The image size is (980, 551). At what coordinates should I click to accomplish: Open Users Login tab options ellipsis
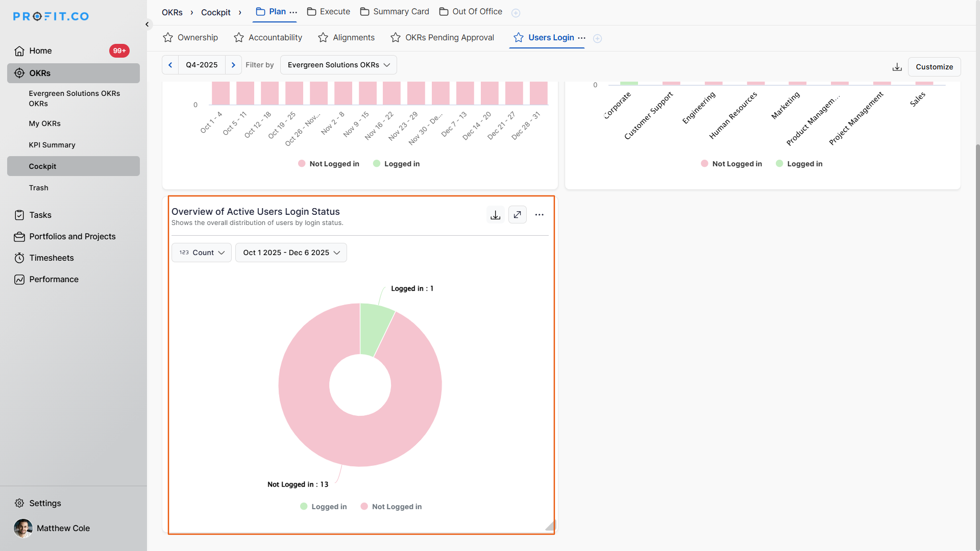coord(582,38)
